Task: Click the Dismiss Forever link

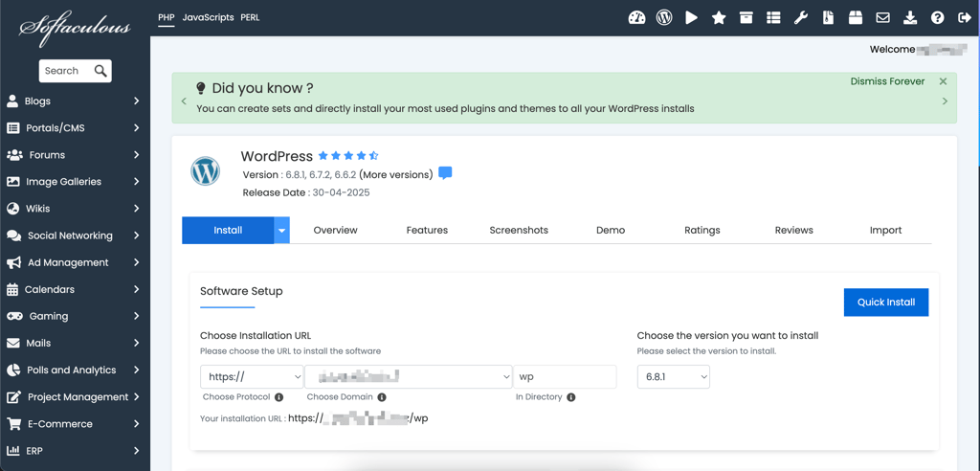Action: (x=887, y=81)
